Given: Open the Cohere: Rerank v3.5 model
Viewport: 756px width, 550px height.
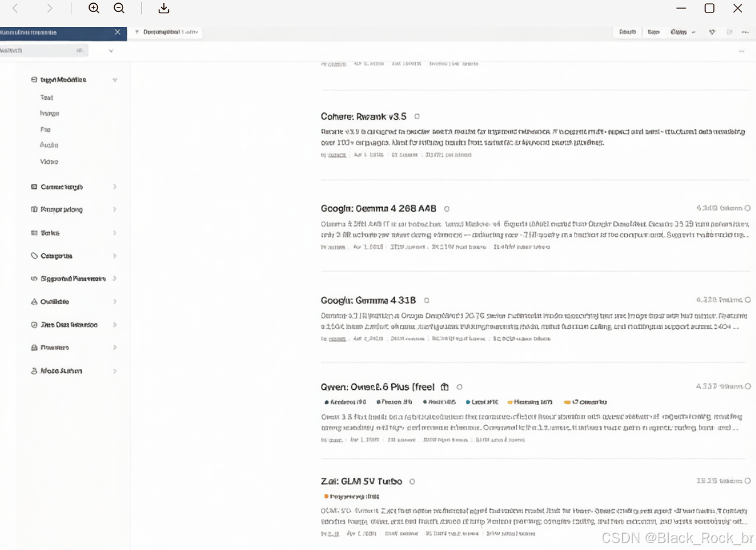Looking at the screenshot, I should 364,117.
